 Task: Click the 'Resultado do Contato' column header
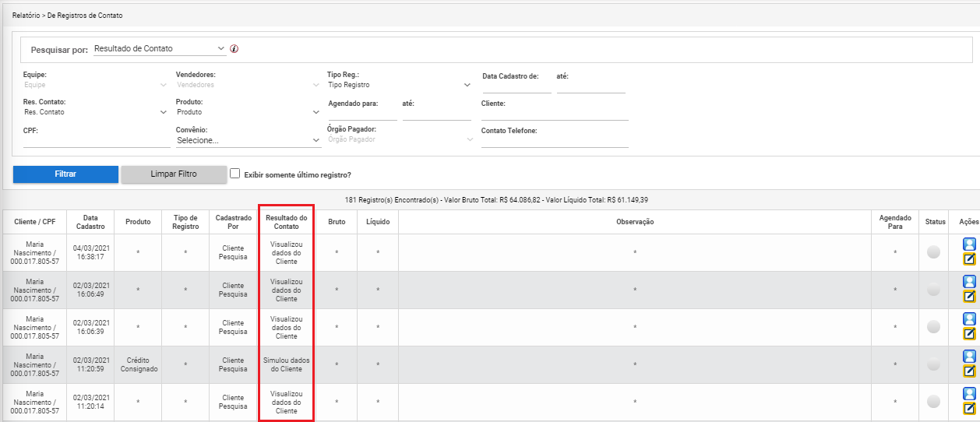point(286,222)
